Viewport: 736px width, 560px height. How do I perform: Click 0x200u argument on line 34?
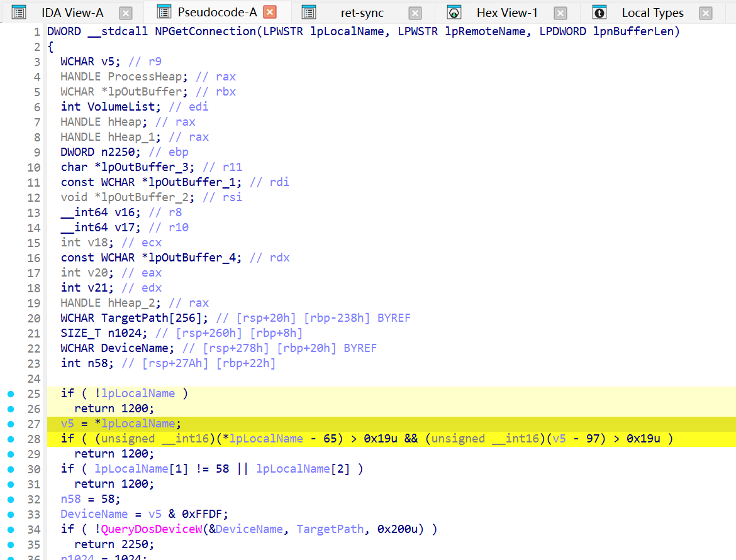pyautogui.click(x=397, y=529)
